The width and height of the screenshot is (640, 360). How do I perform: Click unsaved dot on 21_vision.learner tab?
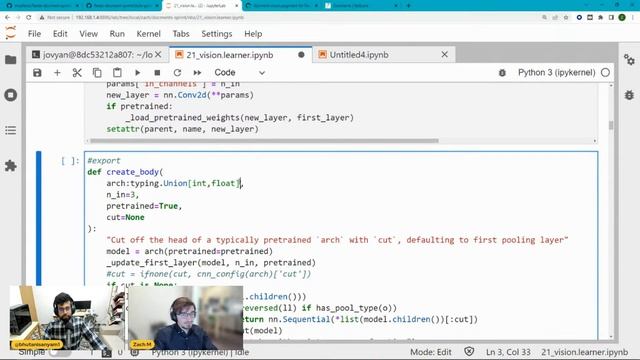[x=301, y=55]
